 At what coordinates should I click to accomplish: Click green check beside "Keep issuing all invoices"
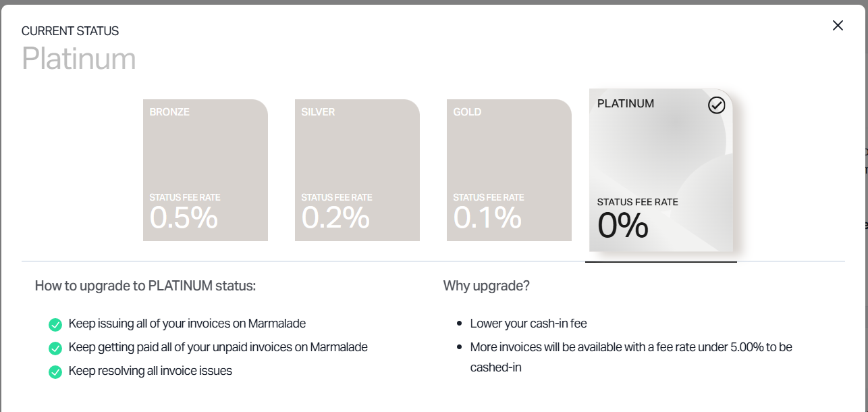(x=55, y=325)
